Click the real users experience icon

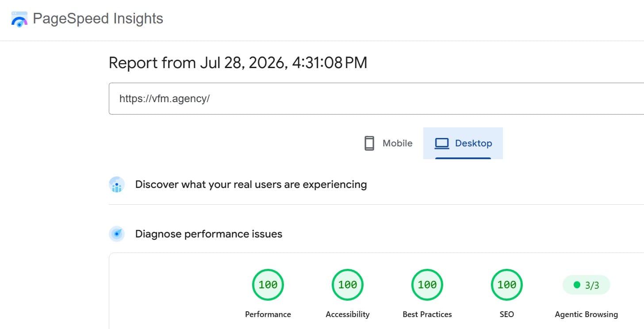(117, 184)
